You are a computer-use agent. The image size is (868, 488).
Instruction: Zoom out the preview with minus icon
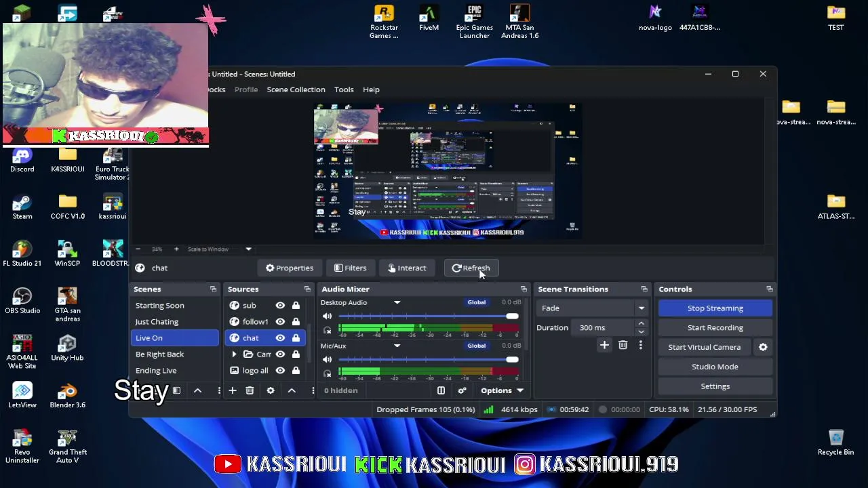pos(138,249)
